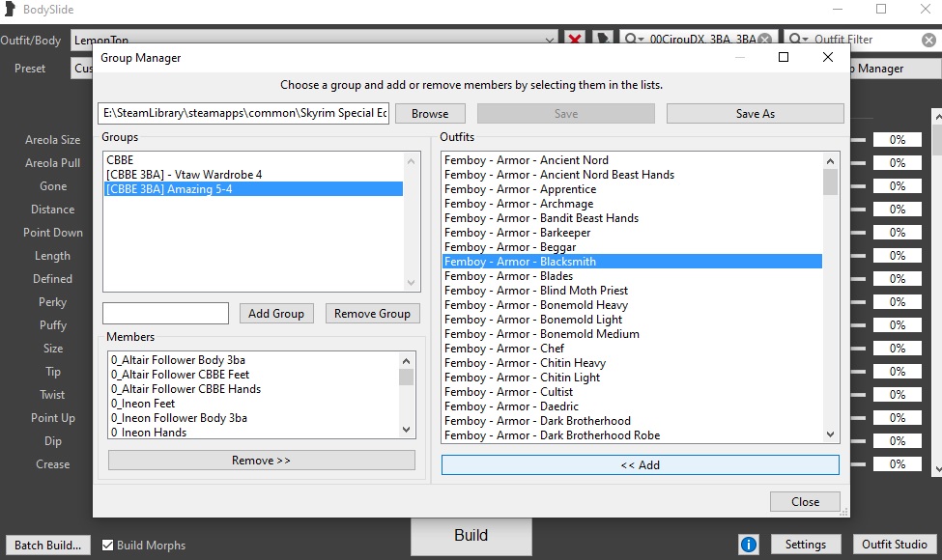Click the group filter magnifier icon
The height and width of the screenshot is (560, 942).
pos(635,40)
